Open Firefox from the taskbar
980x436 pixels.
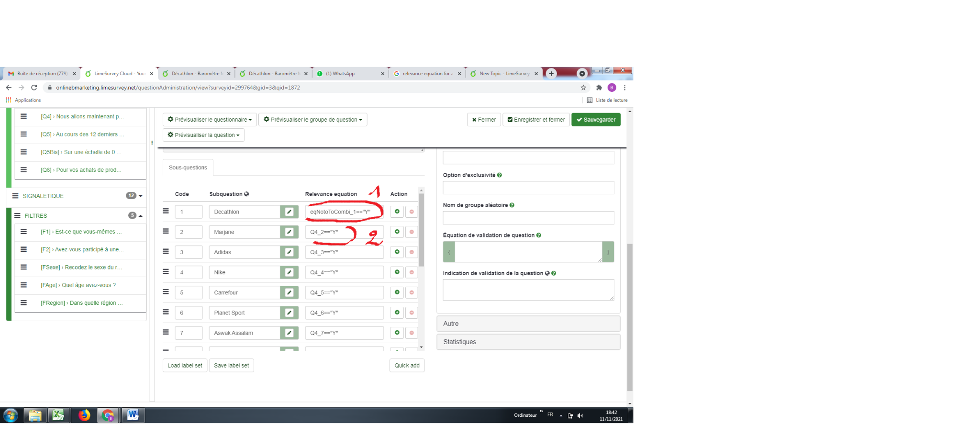coord(84,415)
